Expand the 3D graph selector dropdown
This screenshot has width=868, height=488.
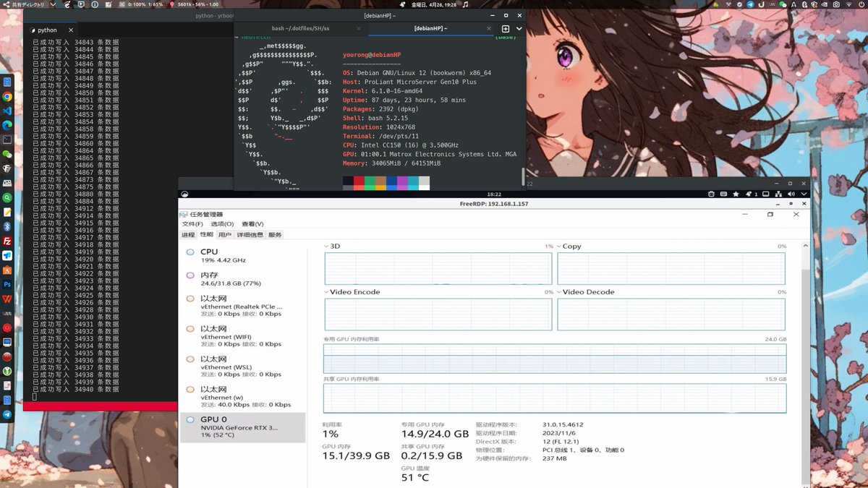pyautogui.click(x=326, y=246)
